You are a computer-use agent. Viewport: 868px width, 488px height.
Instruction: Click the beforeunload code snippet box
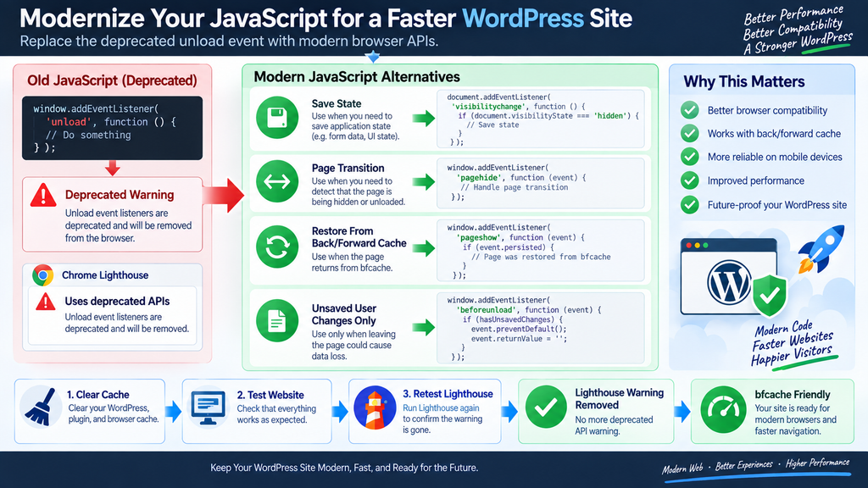541,328
